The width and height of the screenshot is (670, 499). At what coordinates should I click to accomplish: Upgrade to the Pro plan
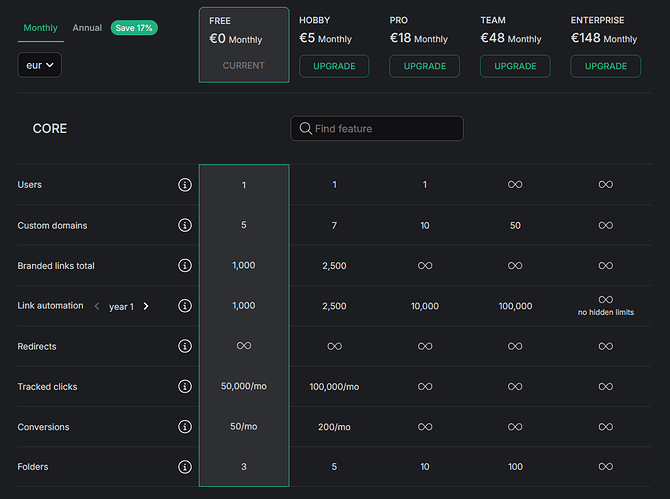(x=424, y=66)
